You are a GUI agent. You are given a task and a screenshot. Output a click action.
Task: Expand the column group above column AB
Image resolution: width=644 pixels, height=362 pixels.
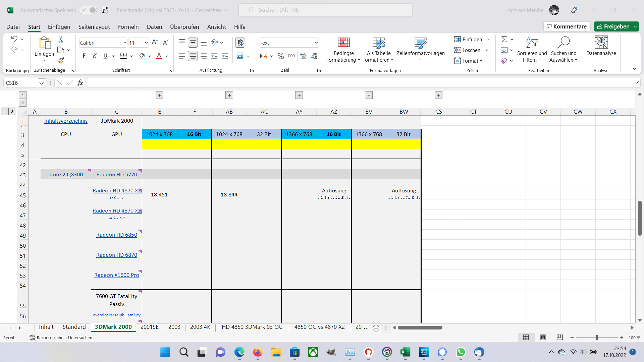pos(229,95)
